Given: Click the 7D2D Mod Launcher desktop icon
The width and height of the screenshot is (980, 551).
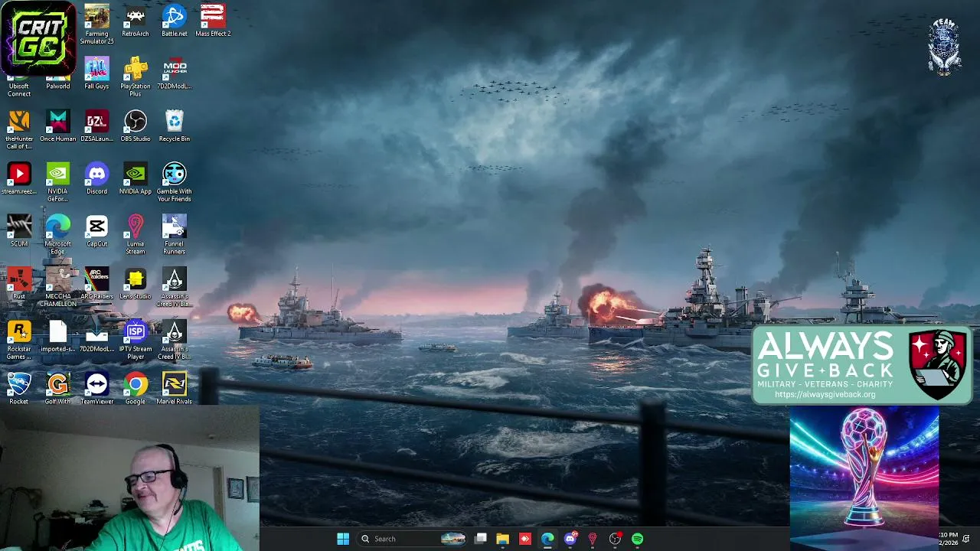Looking at the screenshot, I should [174, 73].
